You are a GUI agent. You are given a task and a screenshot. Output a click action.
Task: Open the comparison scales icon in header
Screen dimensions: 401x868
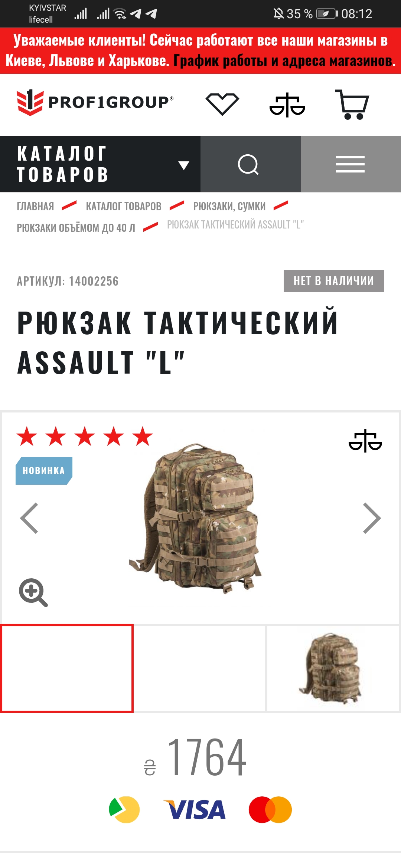pos(287,105)
